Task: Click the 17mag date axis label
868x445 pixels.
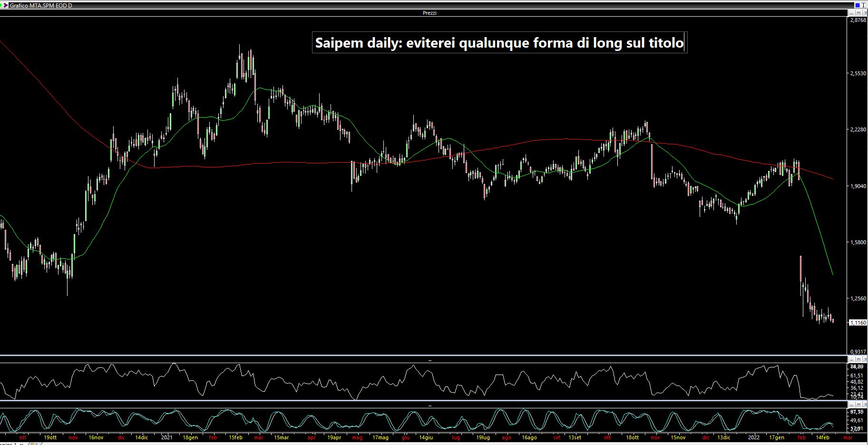Action: tap(380, 437)
